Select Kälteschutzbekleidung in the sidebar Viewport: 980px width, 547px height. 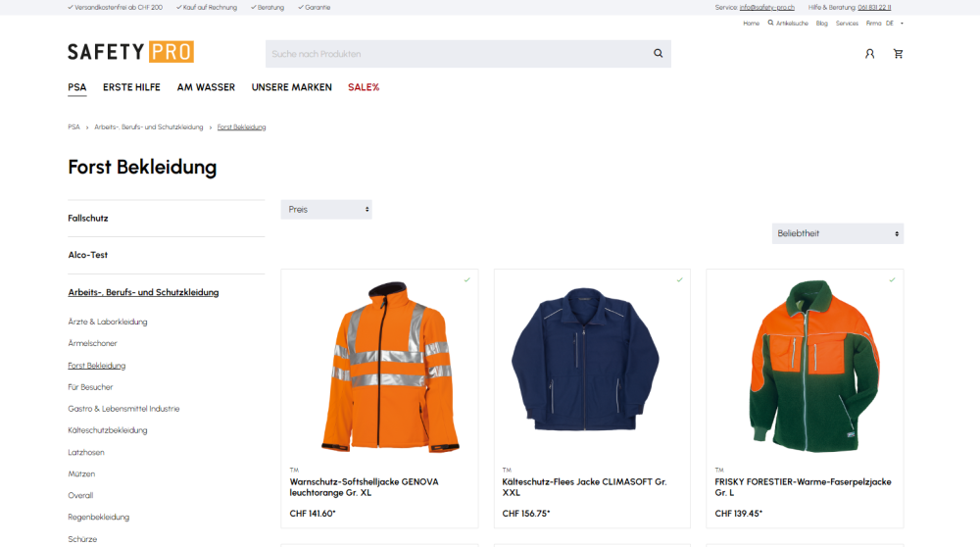click(x=108, y=430)
